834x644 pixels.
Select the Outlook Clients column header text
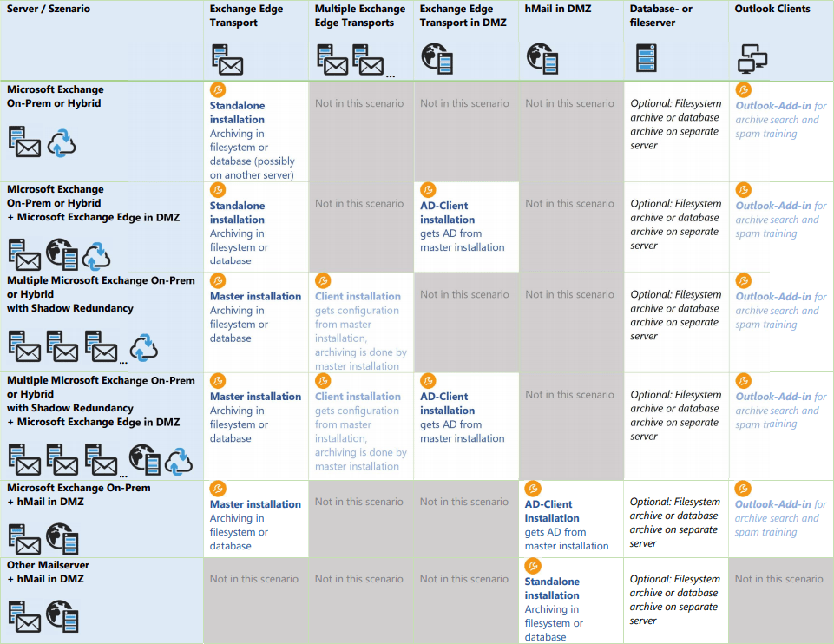[772, 9]
